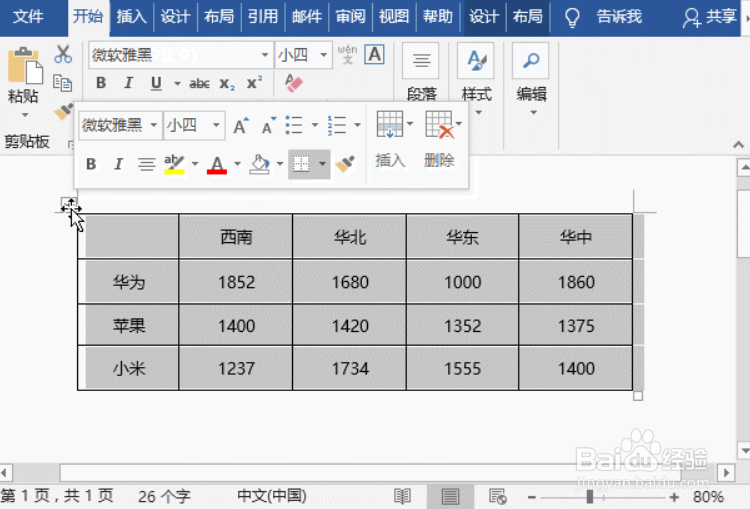Screen dimensions: 750x509
Task: Toggle Italic in the ribbon font group
Action: pos(128,83)
